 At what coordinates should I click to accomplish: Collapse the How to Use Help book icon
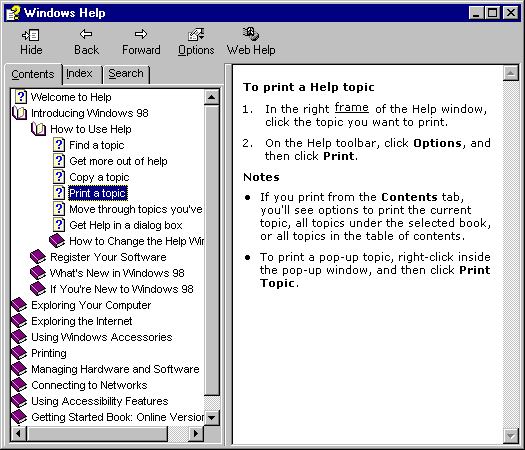coord(38,129)
